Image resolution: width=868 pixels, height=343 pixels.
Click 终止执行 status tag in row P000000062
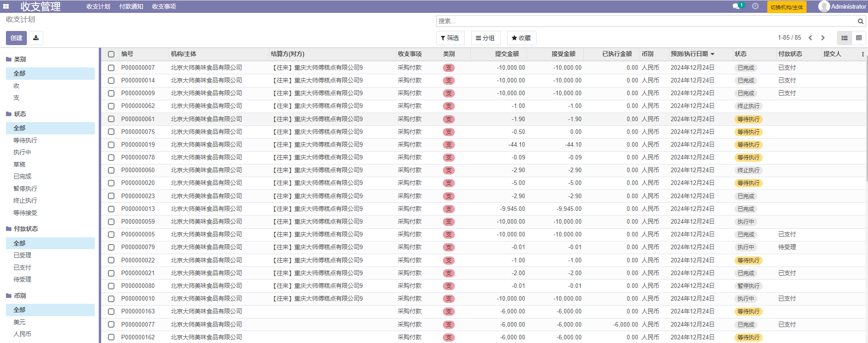[x=749, y=106]
